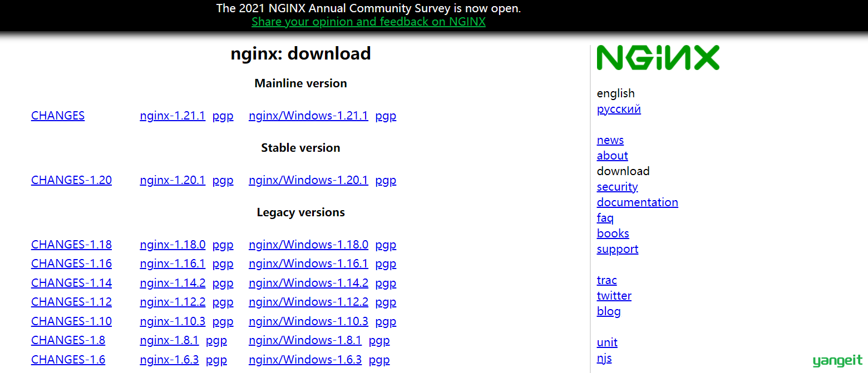Open CHANGES-1.16 link
Screen dimensions: 868x373
pos(71,263)
